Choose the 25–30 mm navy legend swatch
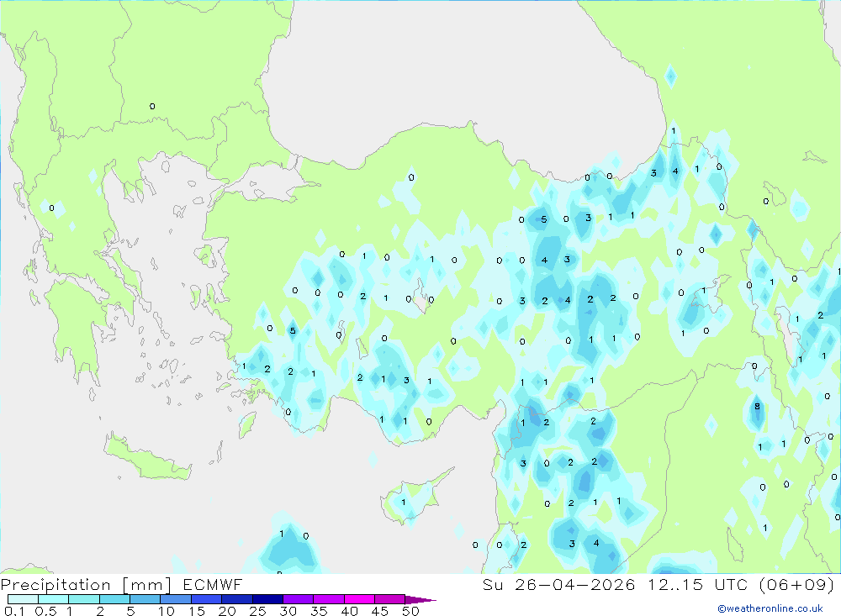The height and width of the screenshot is (616, 841). pyautogui.click(x=267, y=599)
